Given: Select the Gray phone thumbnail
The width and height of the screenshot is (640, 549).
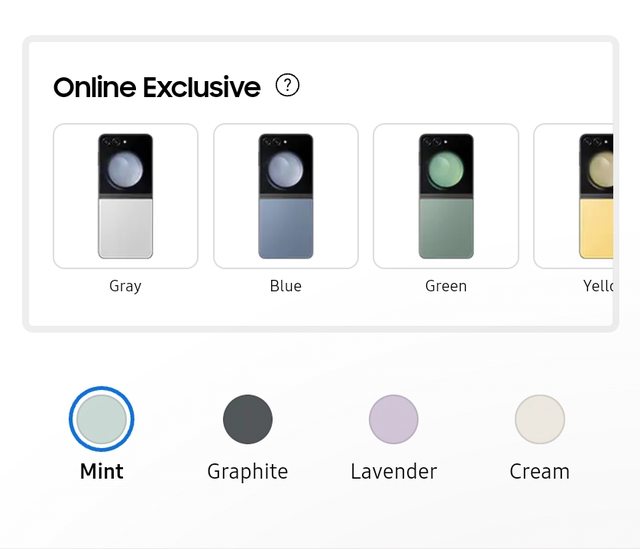Looking at the screenshot, I should click(125, 196).
